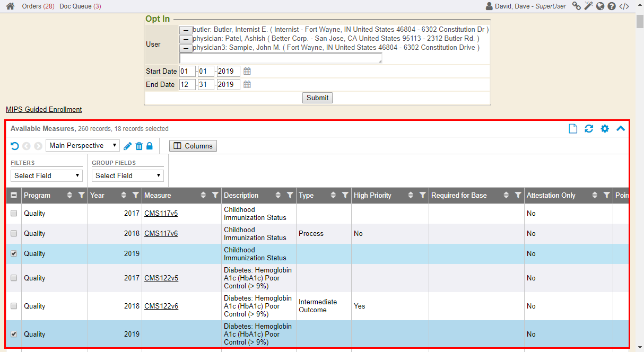Open the Main Perspective dropdown
Screen dimensions: 644x352
(83, 146)
